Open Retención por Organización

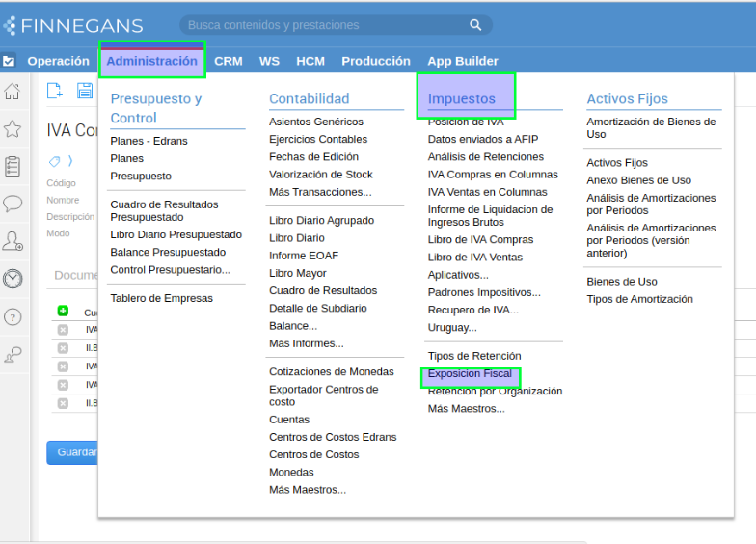[x=495, y=392]
